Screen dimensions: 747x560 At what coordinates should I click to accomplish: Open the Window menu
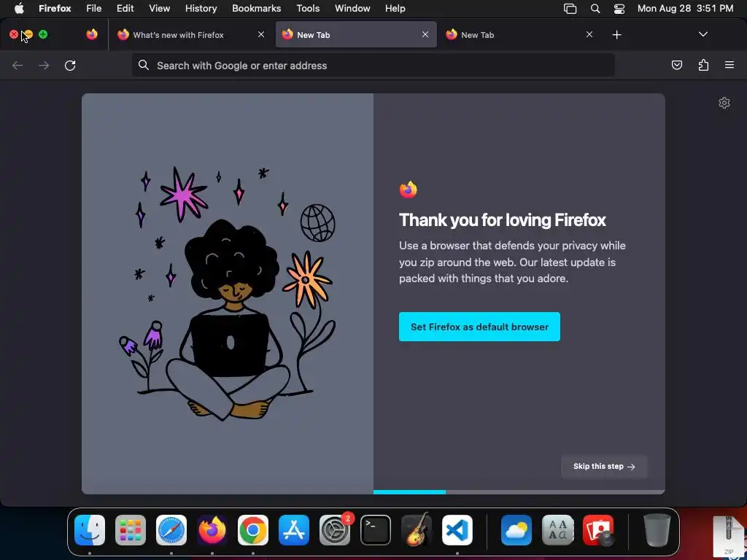pyautogui.click(x=352, y=8)
